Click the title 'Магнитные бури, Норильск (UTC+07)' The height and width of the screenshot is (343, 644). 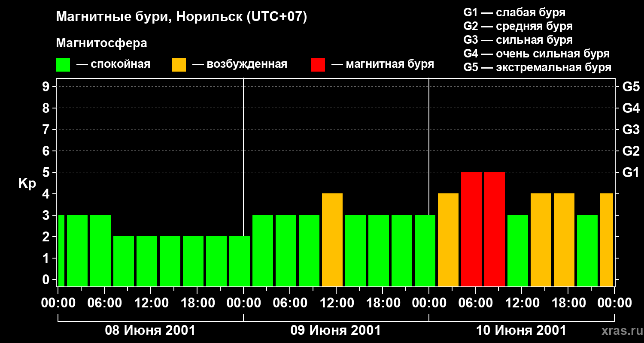point(182,17)
